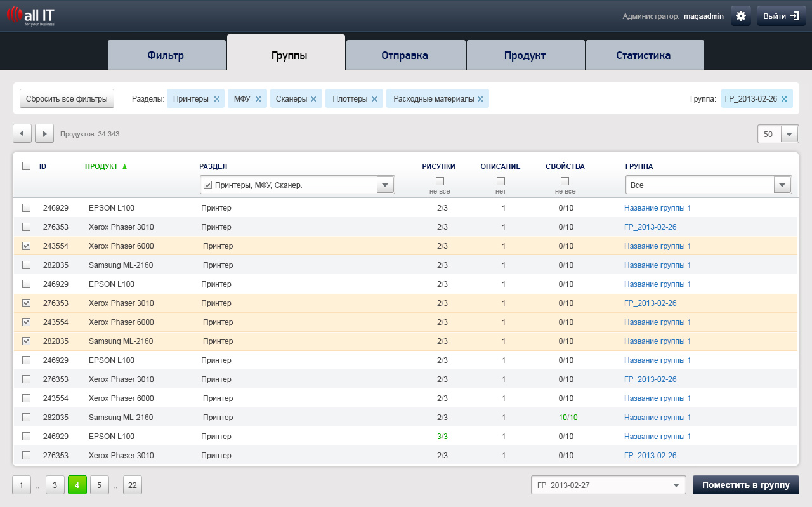Open the items-per-page 50 dropdown
The image size is (812, 507).
[790, 135]
